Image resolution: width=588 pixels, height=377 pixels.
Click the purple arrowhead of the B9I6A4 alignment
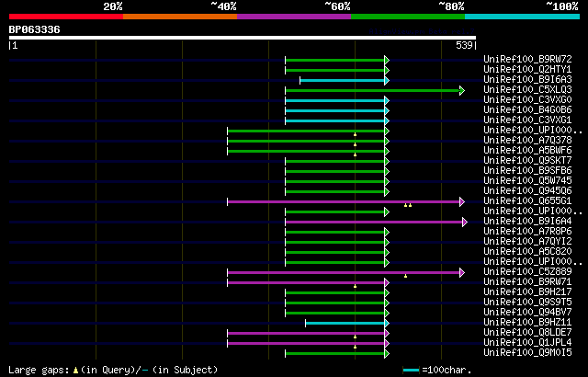pyautogui.click(x=465, y=223)
